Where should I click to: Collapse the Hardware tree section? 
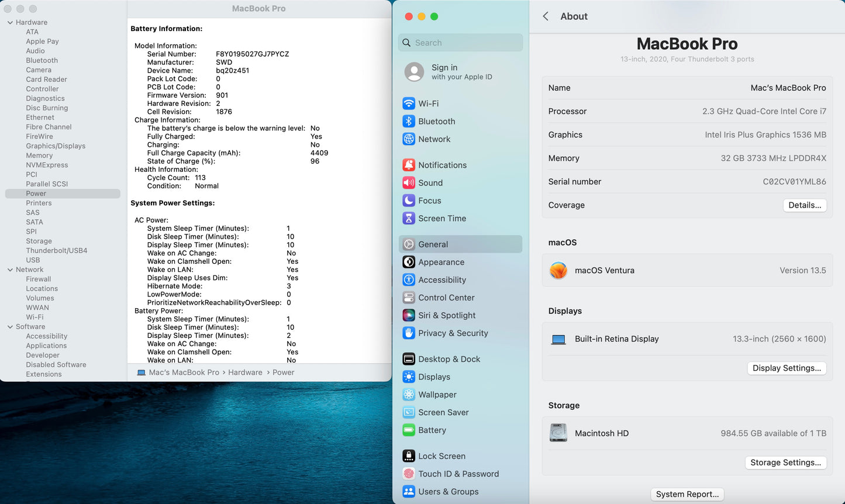pyautogui.click(x=10, y=23)
